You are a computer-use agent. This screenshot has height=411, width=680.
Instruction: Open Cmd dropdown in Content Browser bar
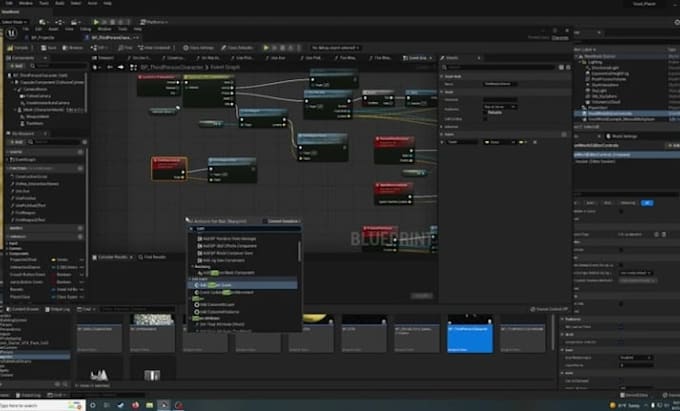(86, 309)
